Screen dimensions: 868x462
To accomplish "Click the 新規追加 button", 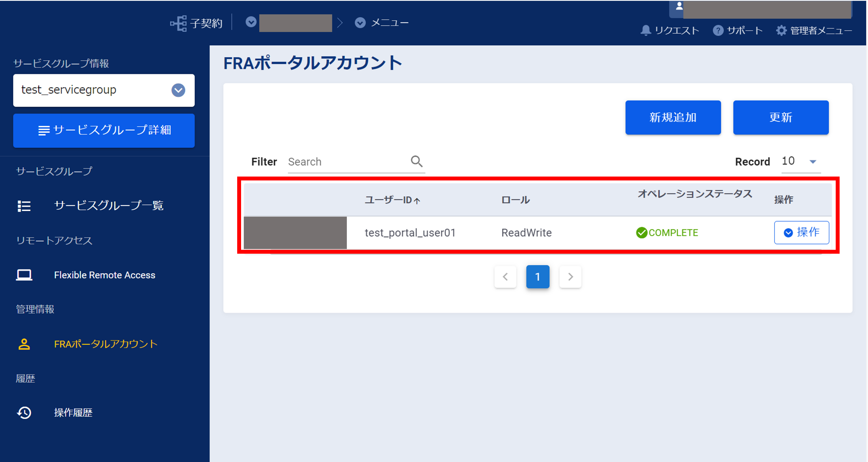I will [x=673, y=117].
